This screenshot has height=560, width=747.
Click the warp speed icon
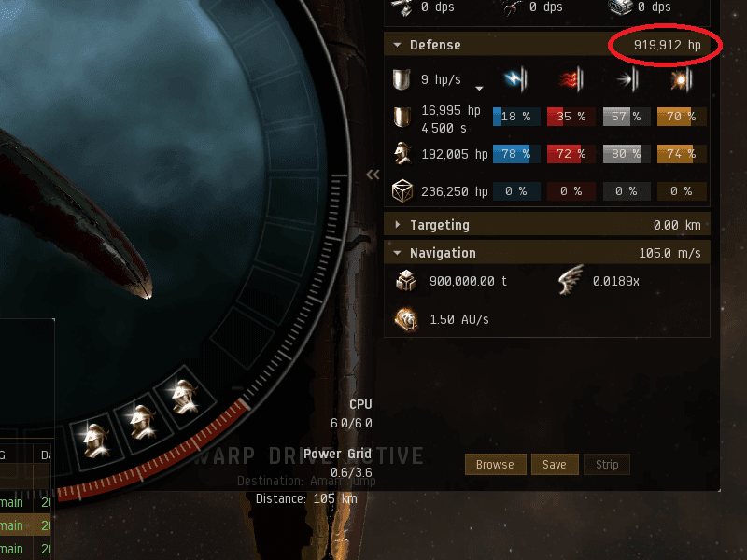(x=406, y=319)
